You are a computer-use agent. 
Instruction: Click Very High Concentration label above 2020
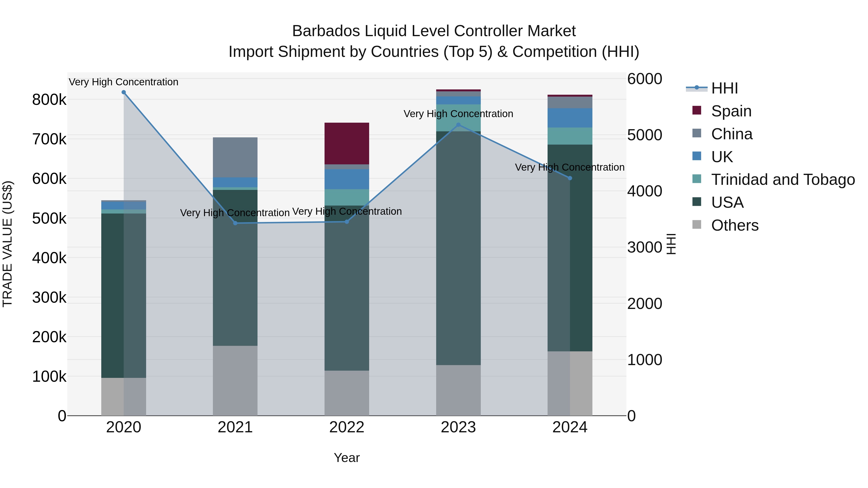pos(124,82)
